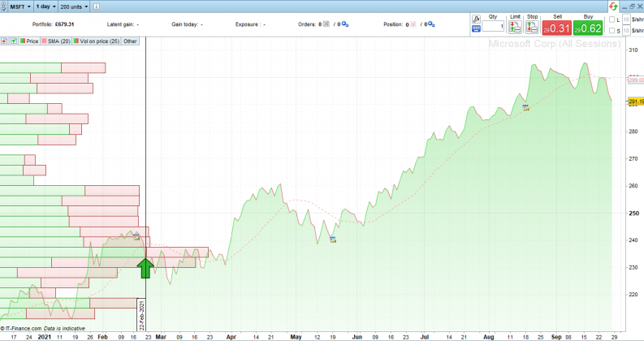Click the event icon near May 19
Screen dimensions: 644x341
pos(333,240)
